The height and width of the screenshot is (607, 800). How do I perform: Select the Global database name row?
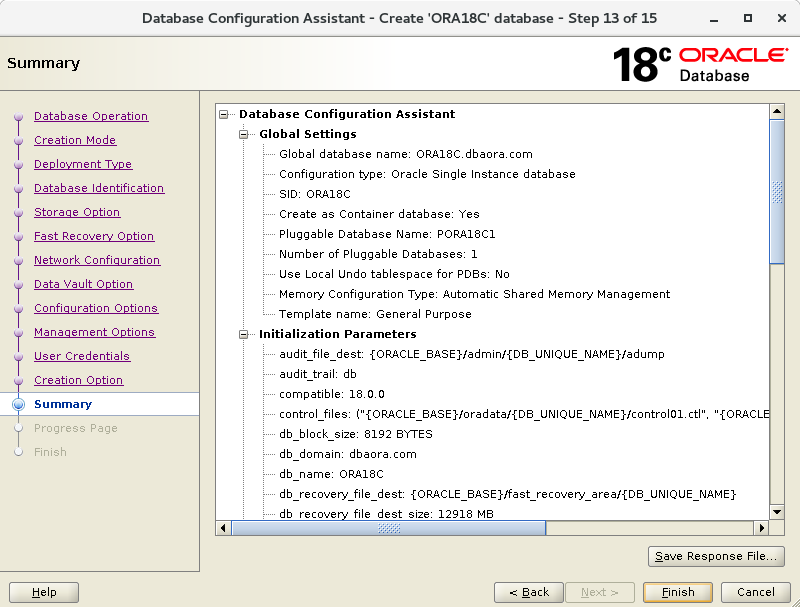tap(406, 154)
